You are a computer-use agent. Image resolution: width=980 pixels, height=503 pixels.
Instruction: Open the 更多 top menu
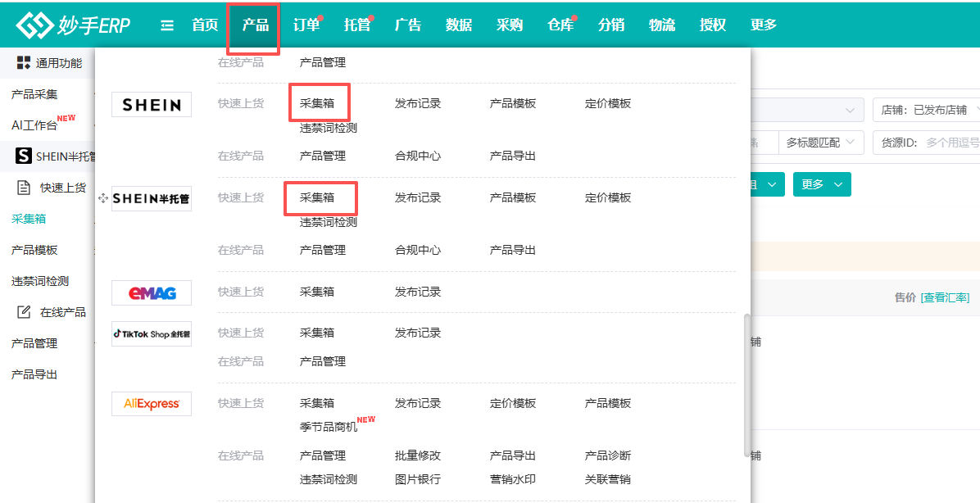click(x=763, y=25)
